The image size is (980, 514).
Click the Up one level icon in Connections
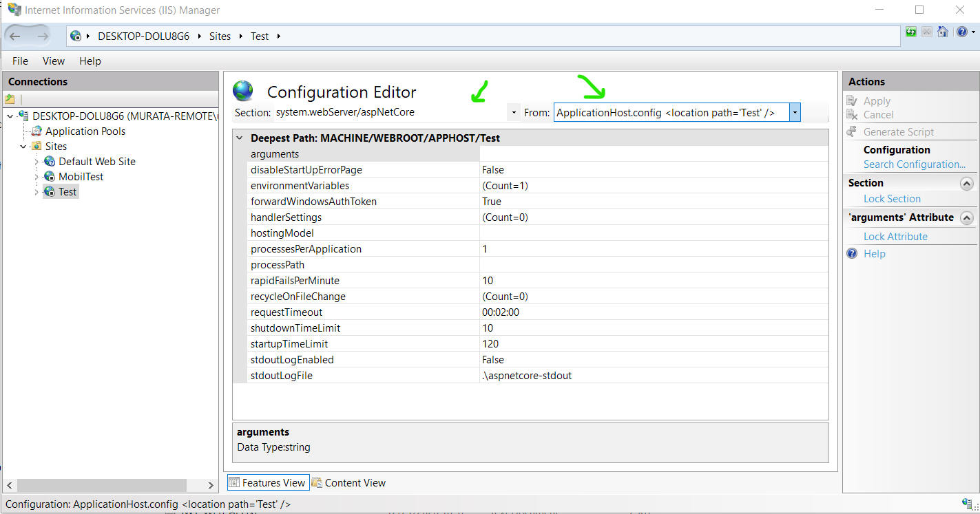coord(10,99)
